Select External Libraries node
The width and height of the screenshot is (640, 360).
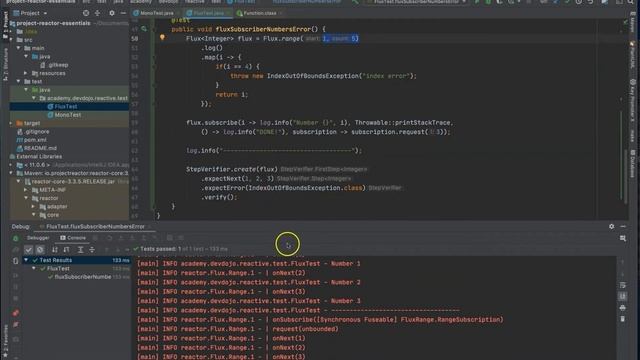point(39,157)
